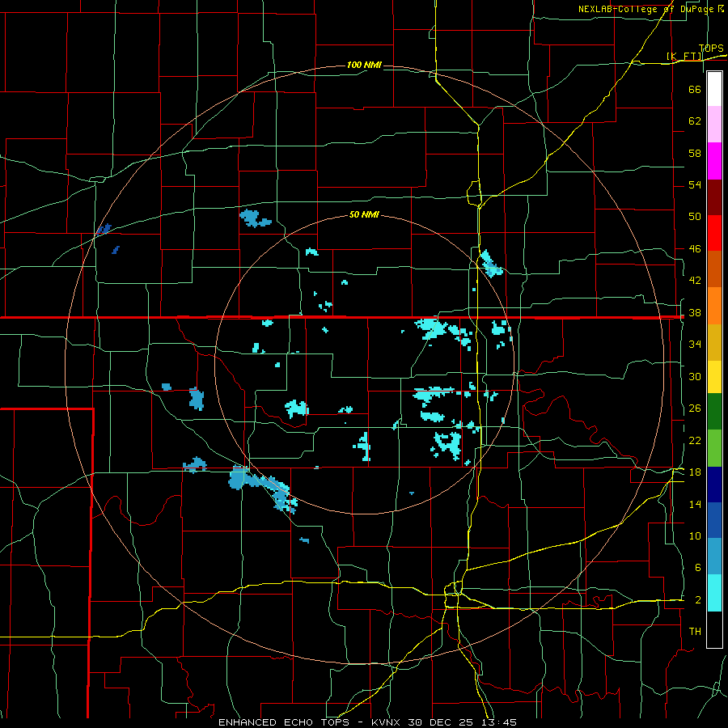Click the "26" legend value
The height and width of the screenshot is (728, 728).
(695, 408)
